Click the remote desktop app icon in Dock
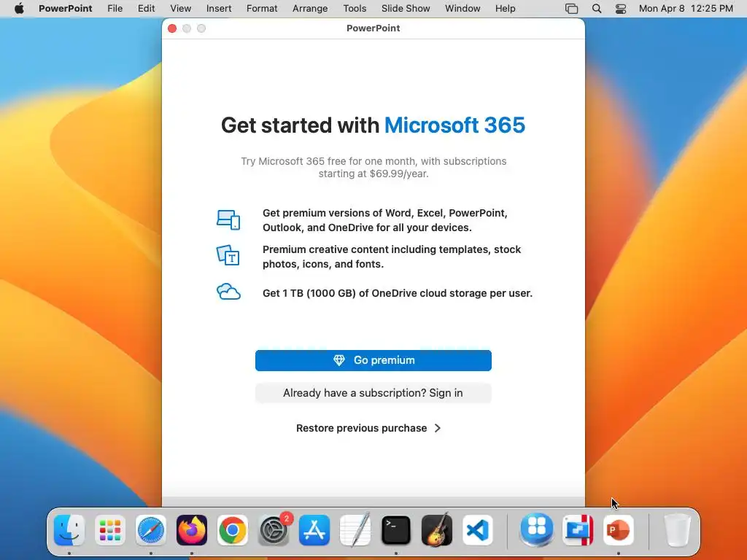This screenshot has height=560, width=747. tap(578, 530)
